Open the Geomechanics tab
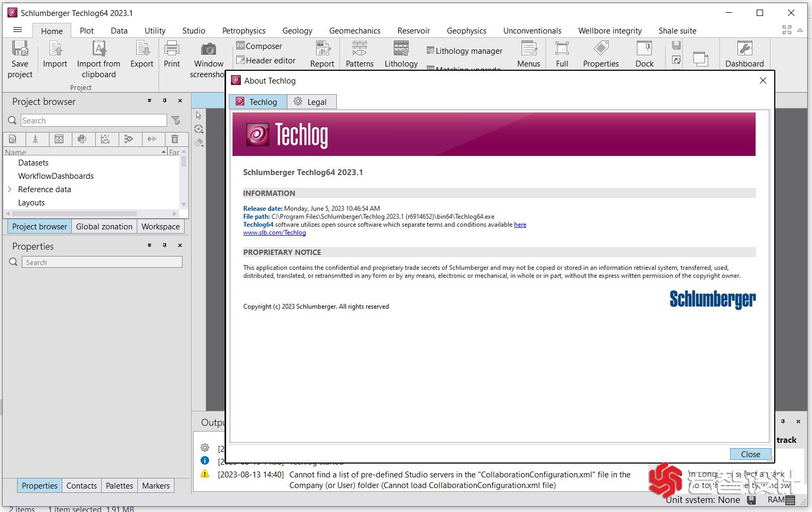Image resolution: width=812 pixels, height=512 pixels. pyautogui.click(x=355, y=31)
